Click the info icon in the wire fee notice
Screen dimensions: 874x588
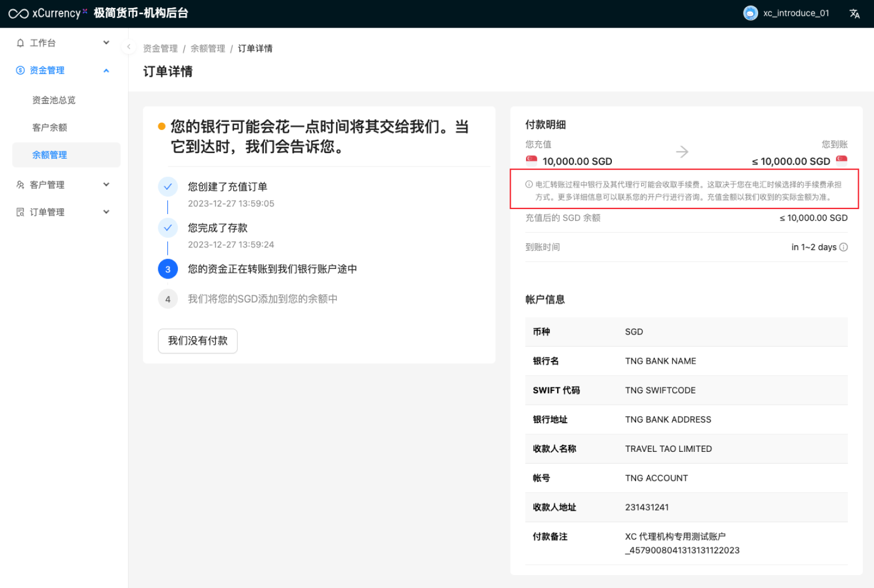point(529,184)
